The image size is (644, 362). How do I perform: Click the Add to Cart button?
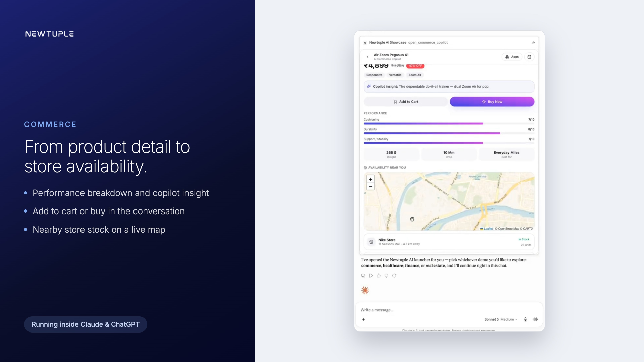pos(406,102)
